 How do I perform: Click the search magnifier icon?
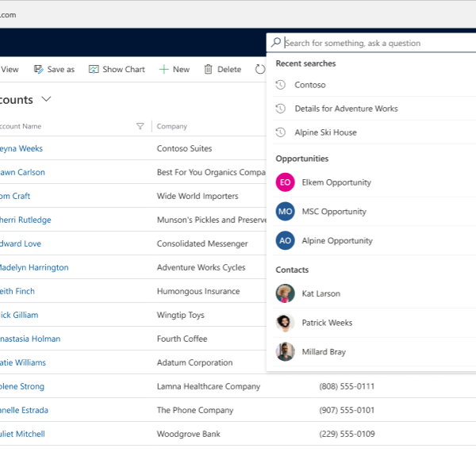click(x=275, y=43)
